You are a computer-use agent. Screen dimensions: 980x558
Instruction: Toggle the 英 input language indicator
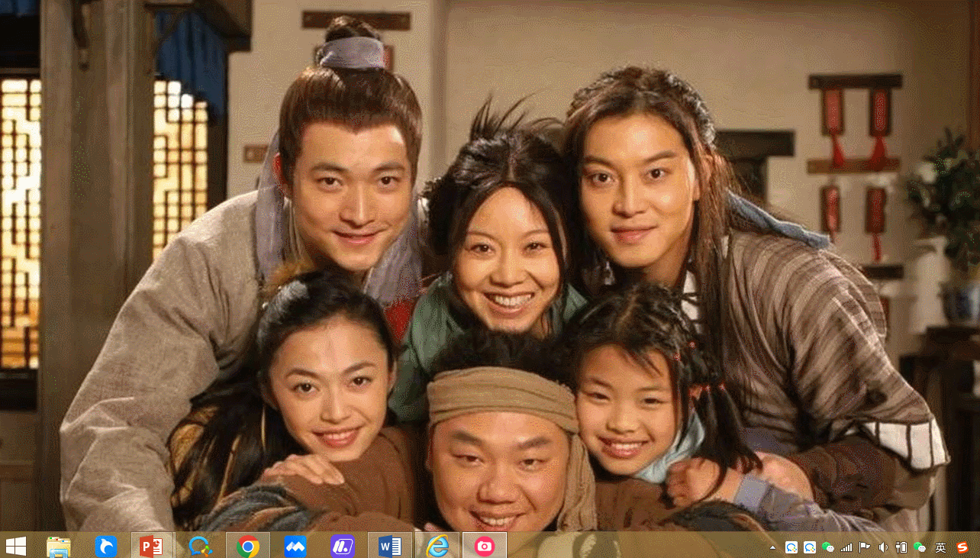(940, 547)
